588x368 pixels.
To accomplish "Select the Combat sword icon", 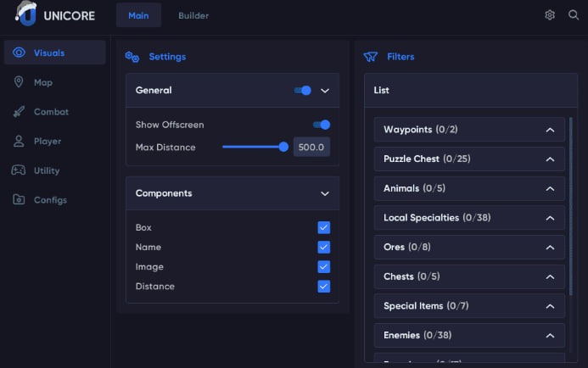I will [x=19, y=112].
